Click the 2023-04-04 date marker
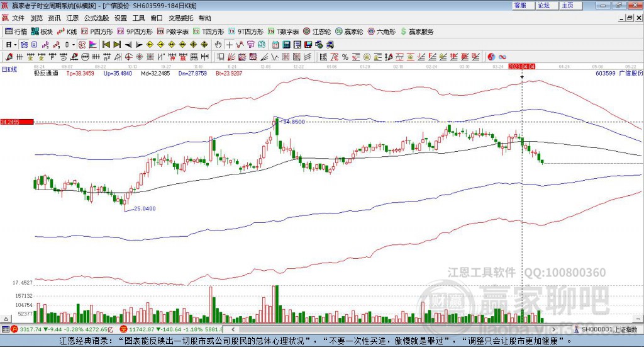644x347 pixels. point(521,66)
